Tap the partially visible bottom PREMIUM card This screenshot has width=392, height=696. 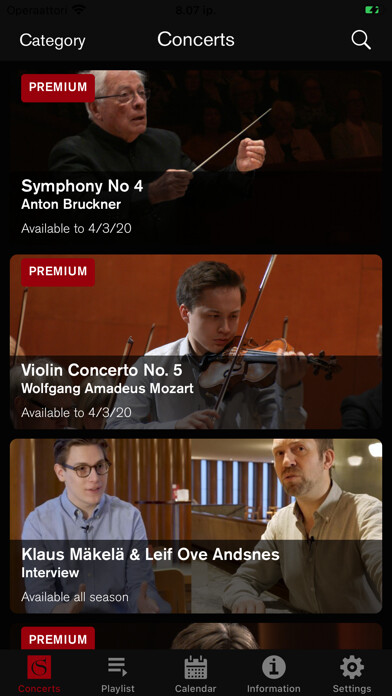196,637
